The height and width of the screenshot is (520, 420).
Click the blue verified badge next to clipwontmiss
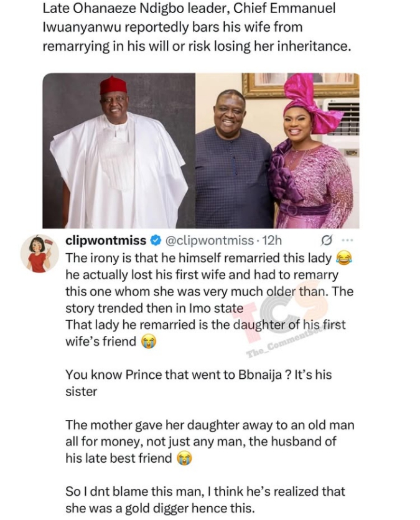coord(156,240)
